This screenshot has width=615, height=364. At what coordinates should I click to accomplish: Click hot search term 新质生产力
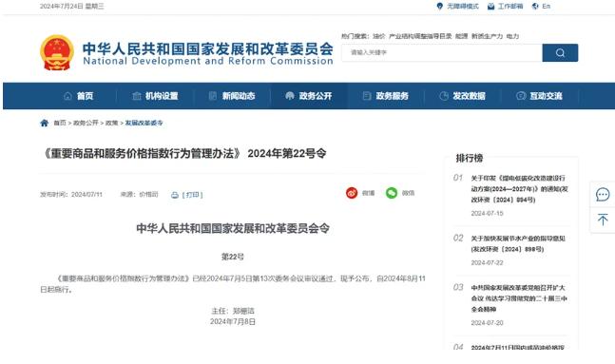click(487, 36)
